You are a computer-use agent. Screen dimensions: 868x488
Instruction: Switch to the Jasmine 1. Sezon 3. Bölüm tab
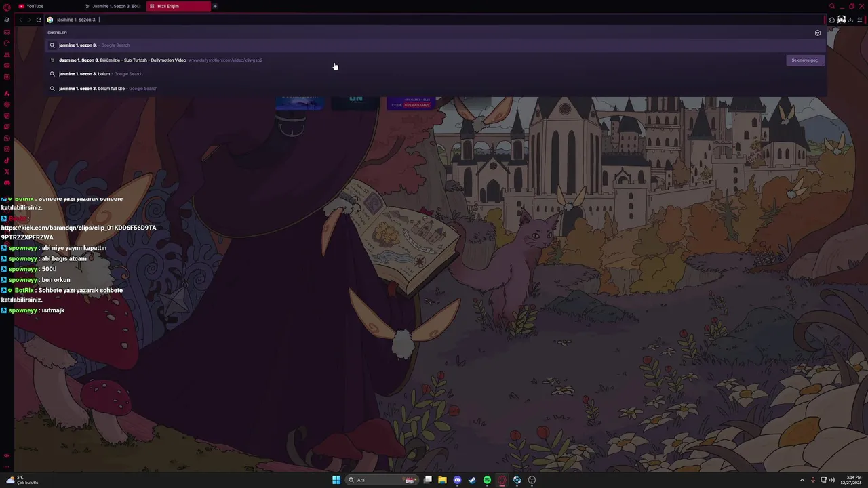112,6
